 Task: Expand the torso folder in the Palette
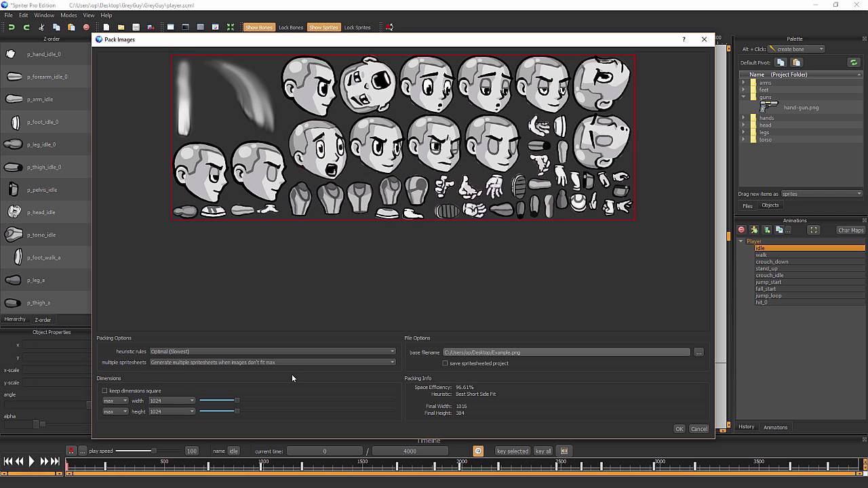tap(743, 140)
